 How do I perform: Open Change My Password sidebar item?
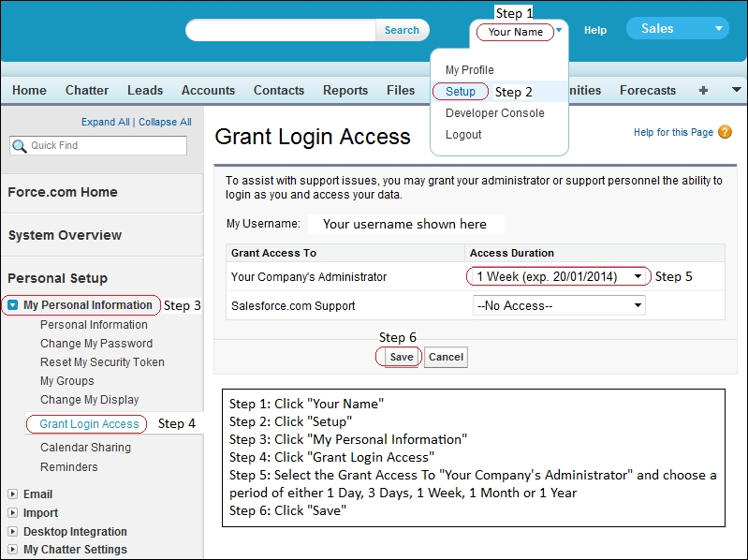coord(96,344)
